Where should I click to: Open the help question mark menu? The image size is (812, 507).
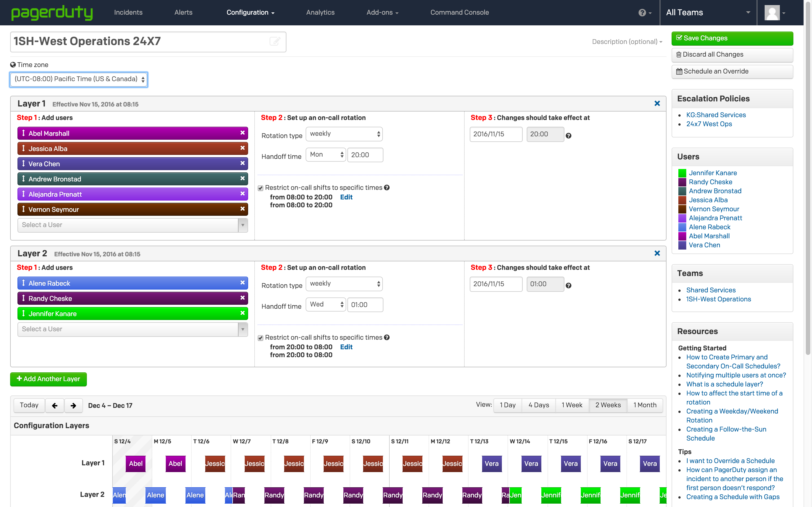click(x=644, y=13)
